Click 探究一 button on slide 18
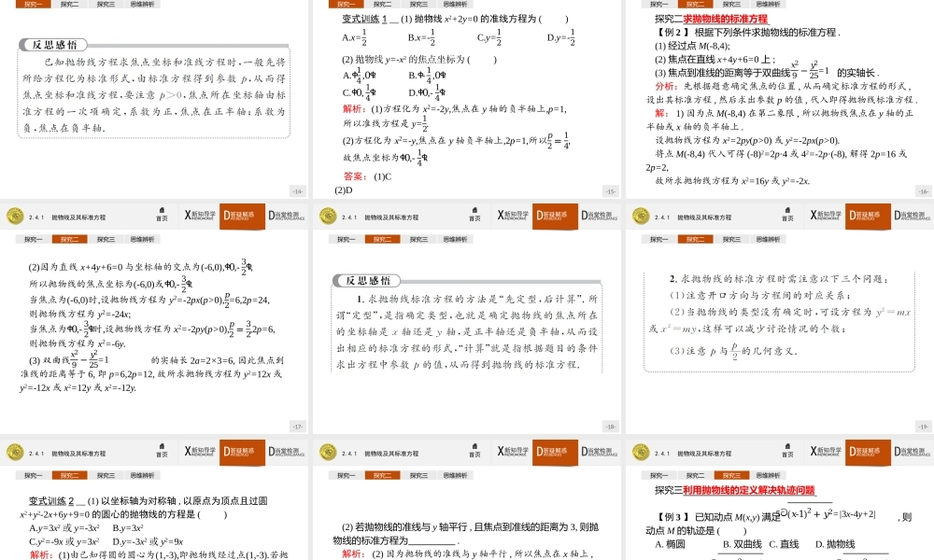 (x=347, y=239)
